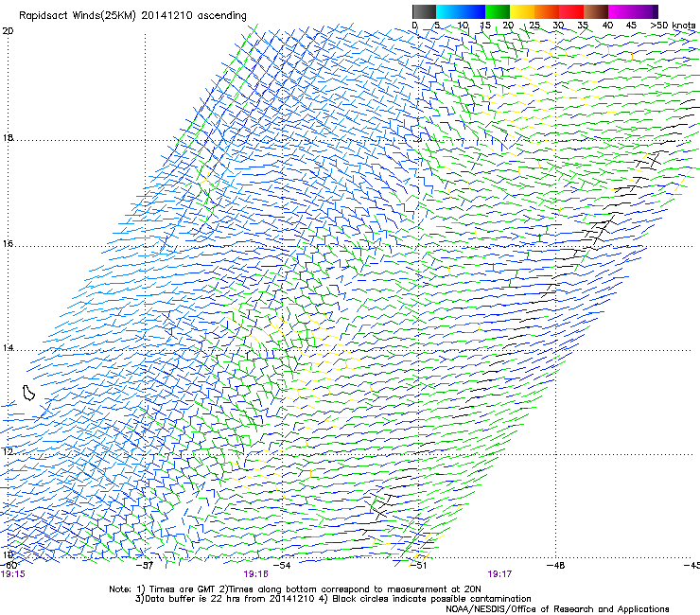Click the 'NOAA/NESDIS/Office of Research and Applications' credit

click(557, 609)
